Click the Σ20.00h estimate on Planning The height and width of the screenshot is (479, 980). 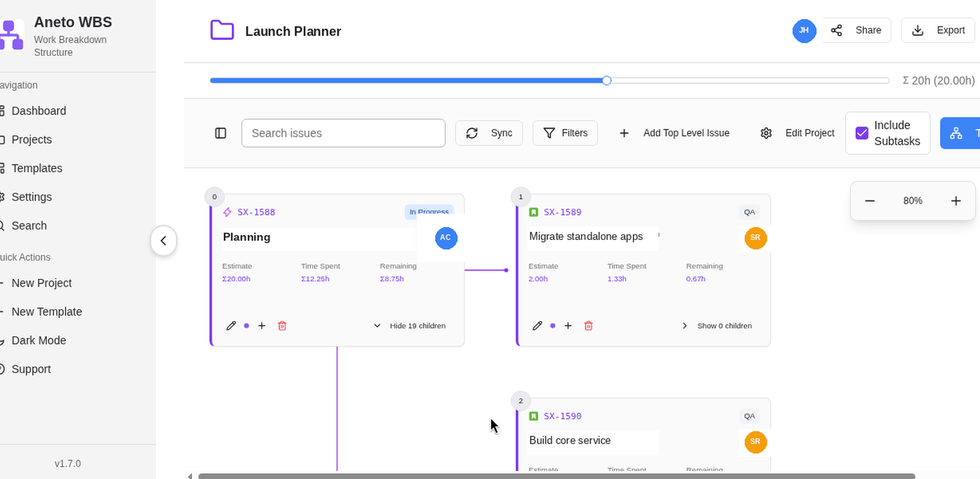236,279
